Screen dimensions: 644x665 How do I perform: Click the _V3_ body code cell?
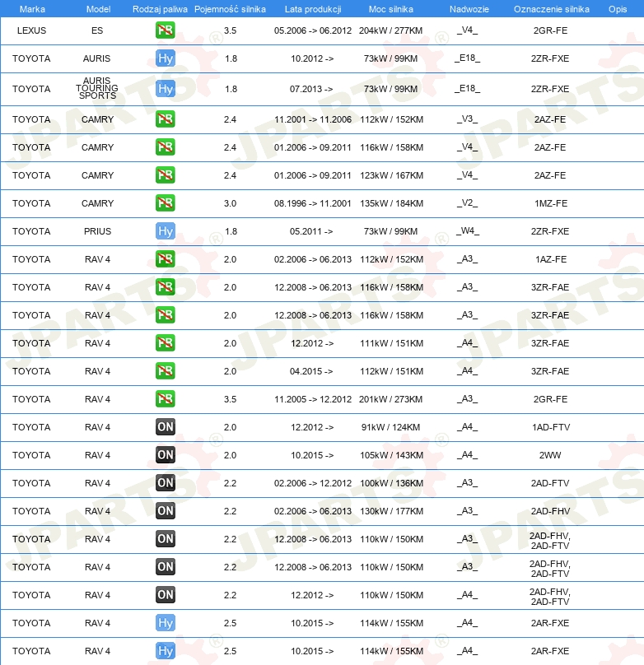coord(467,119)
